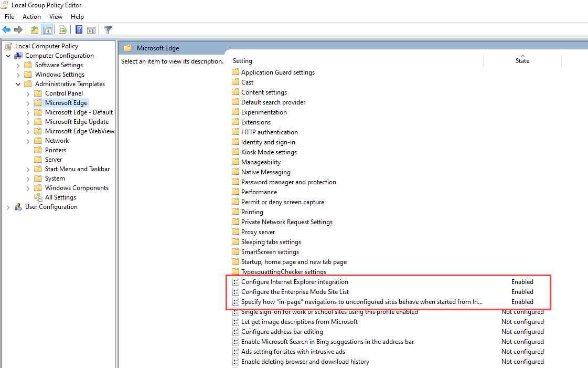Open the Action menu
The image size is (588, 368).
(x=31, y=16)
